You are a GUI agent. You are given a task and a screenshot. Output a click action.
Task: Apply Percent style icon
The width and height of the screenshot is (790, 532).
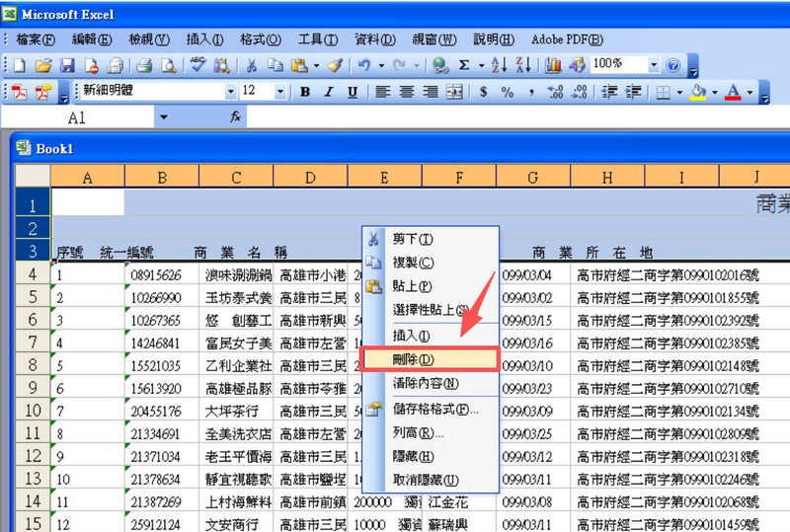pyautogui.click(x=508, y=92)
